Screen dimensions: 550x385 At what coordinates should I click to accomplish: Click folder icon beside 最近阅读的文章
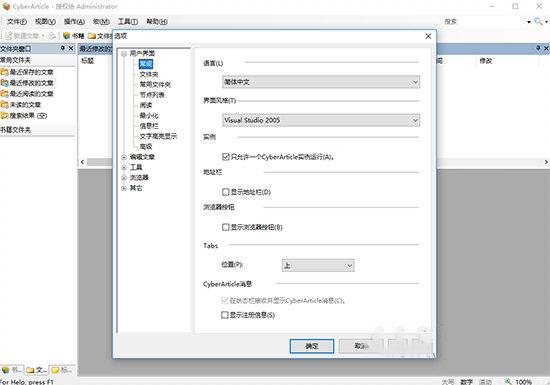tap(4, 94)
